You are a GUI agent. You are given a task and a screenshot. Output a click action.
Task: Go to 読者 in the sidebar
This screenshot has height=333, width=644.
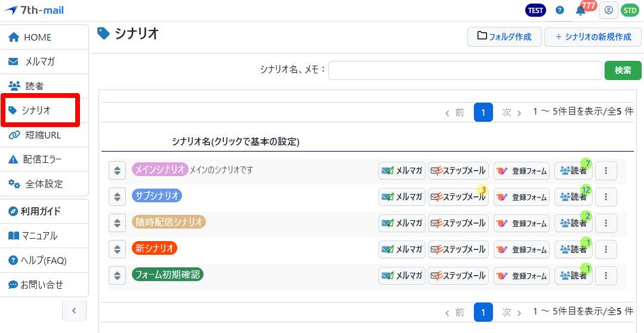pos(34,86)
